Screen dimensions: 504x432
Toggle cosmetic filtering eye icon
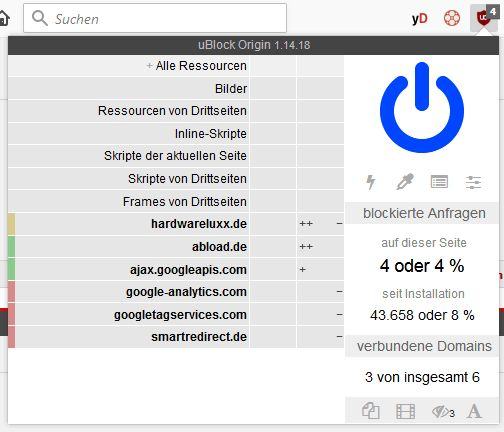[x=443, y=412]
